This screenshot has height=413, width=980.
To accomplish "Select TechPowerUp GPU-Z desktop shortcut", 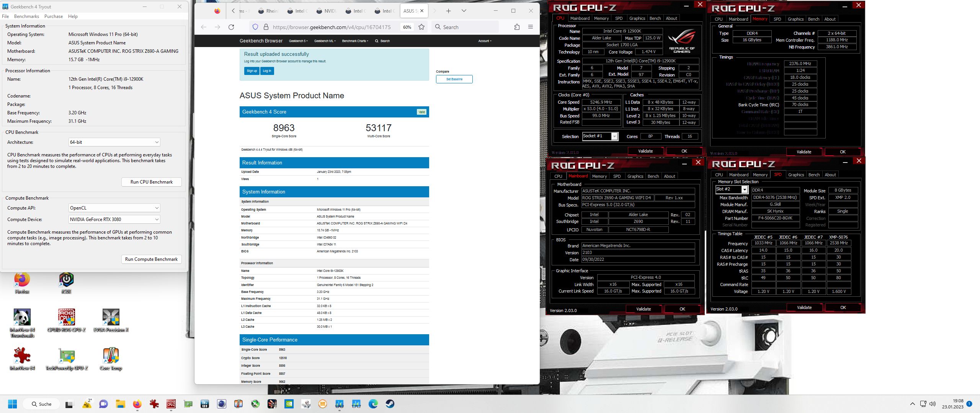I will [67, 359].
